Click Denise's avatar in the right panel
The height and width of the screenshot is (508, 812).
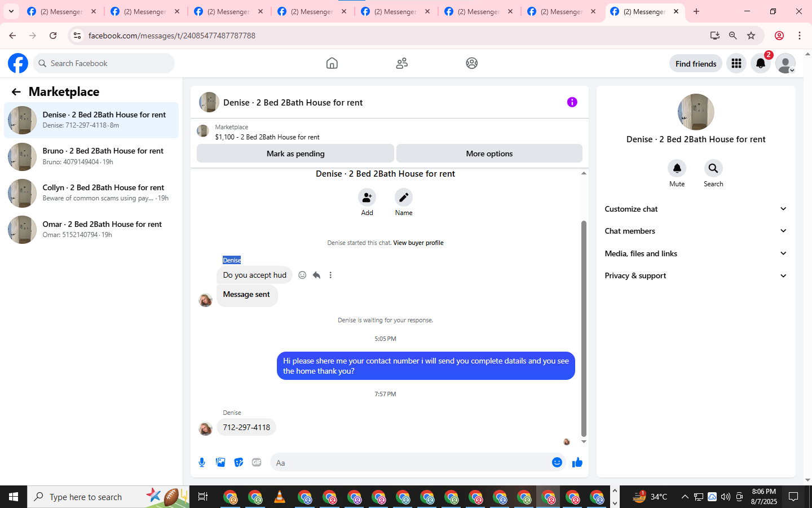[x=696, y=112]
